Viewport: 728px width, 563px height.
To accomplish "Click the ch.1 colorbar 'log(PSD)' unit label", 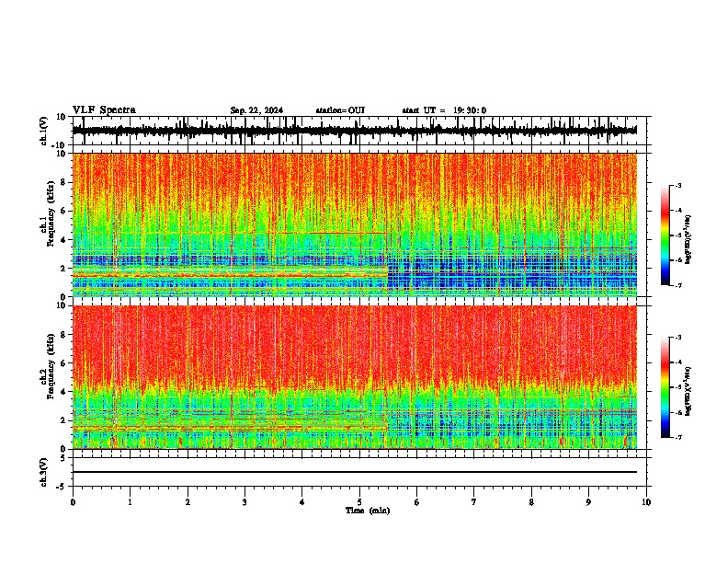I will click(688, 239).
